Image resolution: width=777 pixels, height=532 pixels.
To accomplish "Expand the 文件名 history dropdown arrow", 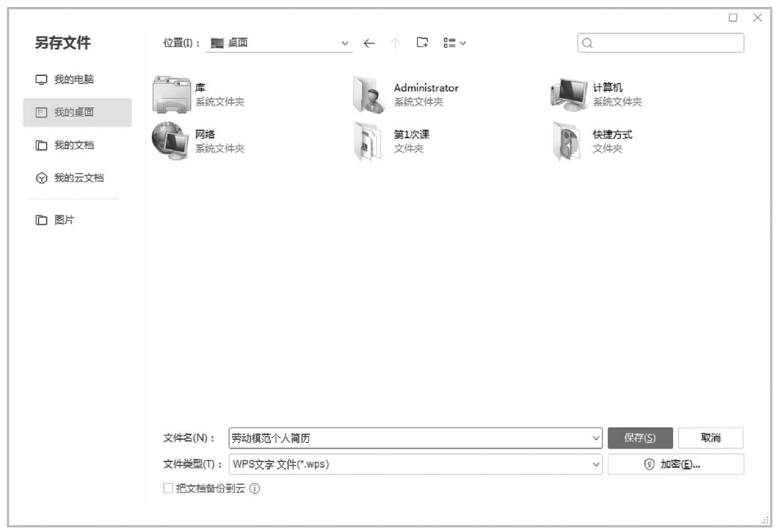I will [x=596, y=438].
